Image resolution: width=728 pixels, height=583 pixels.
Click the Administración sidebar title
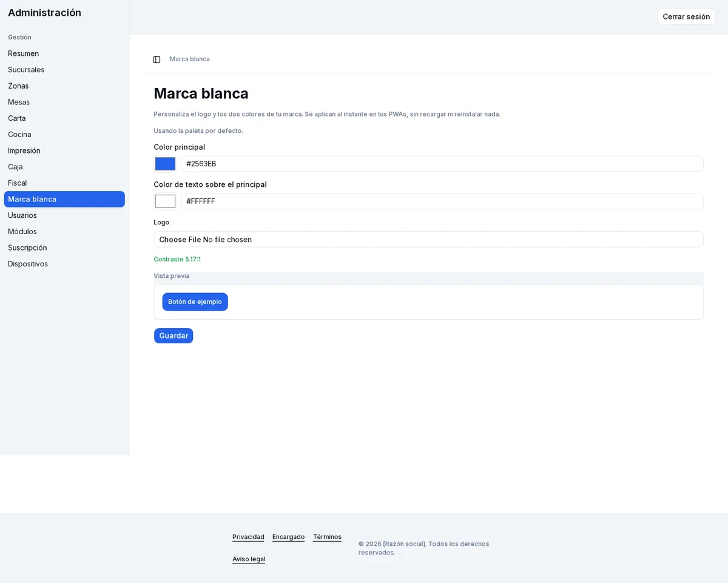pyautogui.click(x=44, y=13)
